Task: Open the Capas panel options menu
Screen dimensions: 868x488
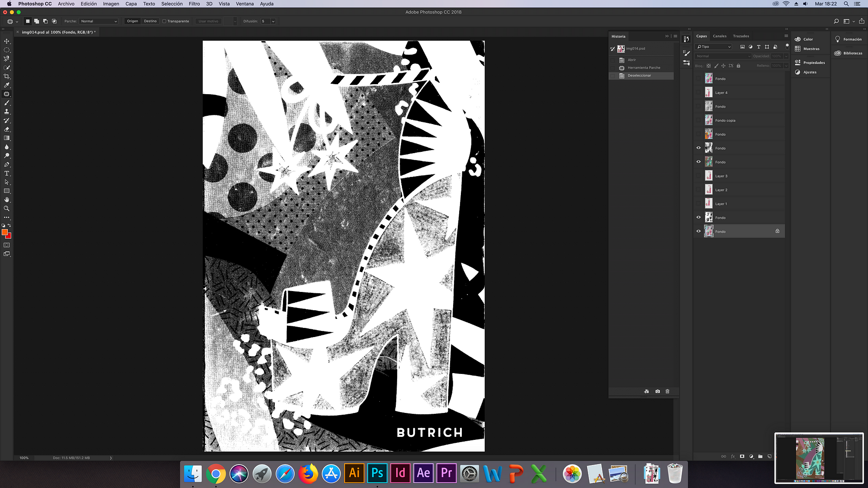Action: pyautogui.click(x=786, y=36)
